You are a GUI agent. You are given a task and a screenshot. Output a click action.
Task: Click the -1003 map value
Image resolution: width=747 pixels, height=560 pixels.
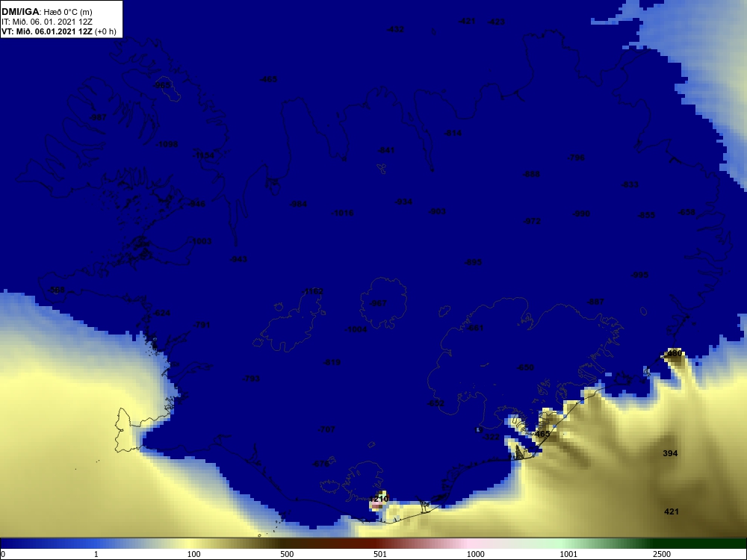[200, 241]
